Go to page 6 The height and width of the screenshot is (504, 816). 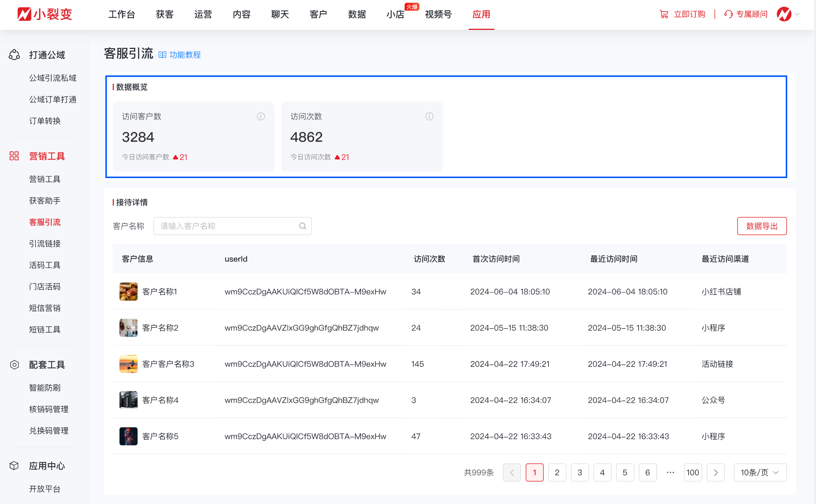pos(648,473)
